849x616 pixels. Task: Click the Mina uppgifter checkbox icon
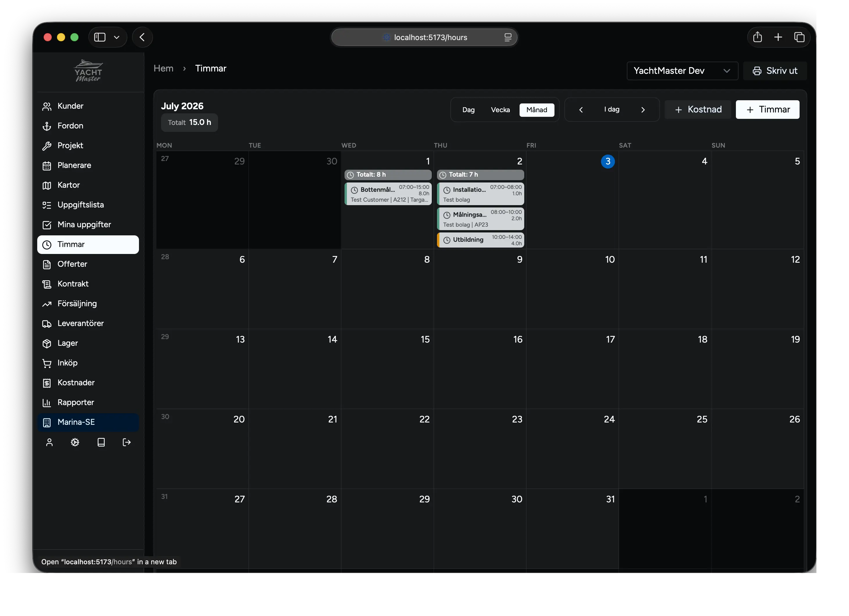click(x=47, y=225)
